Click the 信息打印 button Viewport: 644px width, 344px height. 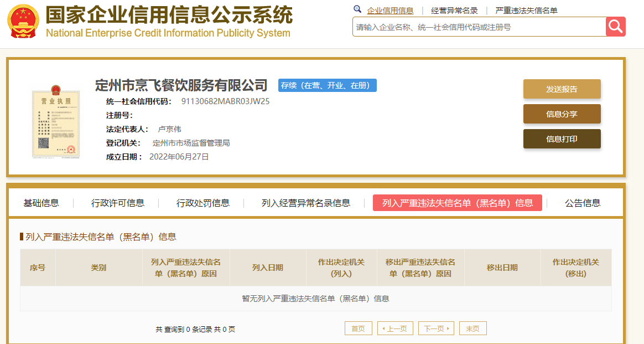[562, 139]
